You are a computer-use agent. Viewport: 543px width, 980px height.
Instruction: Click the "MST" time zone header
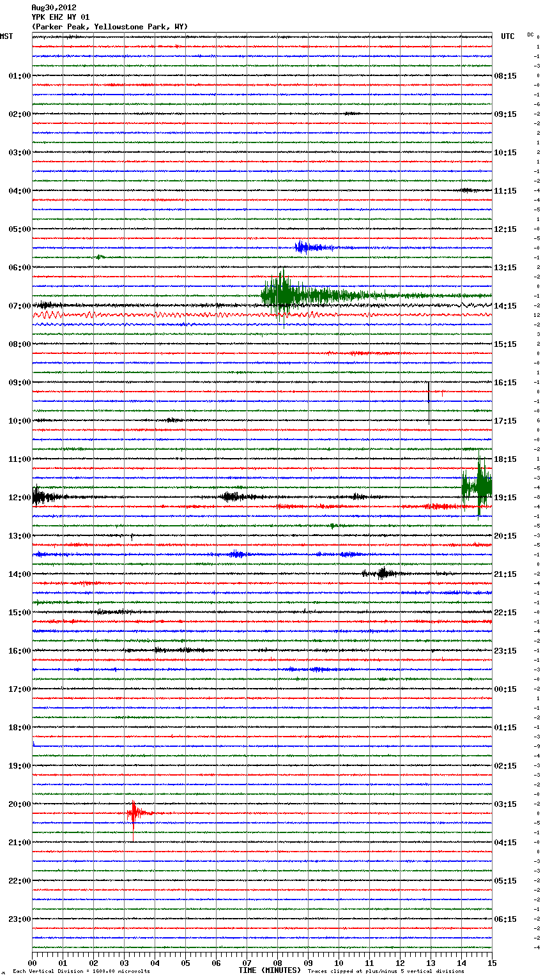(6, 36)
